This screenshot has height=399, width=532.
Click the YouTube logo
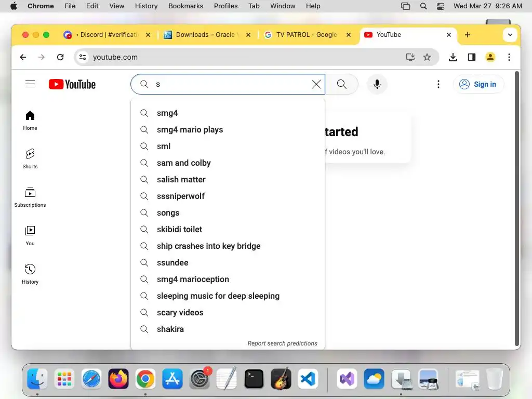click(72, 84)
